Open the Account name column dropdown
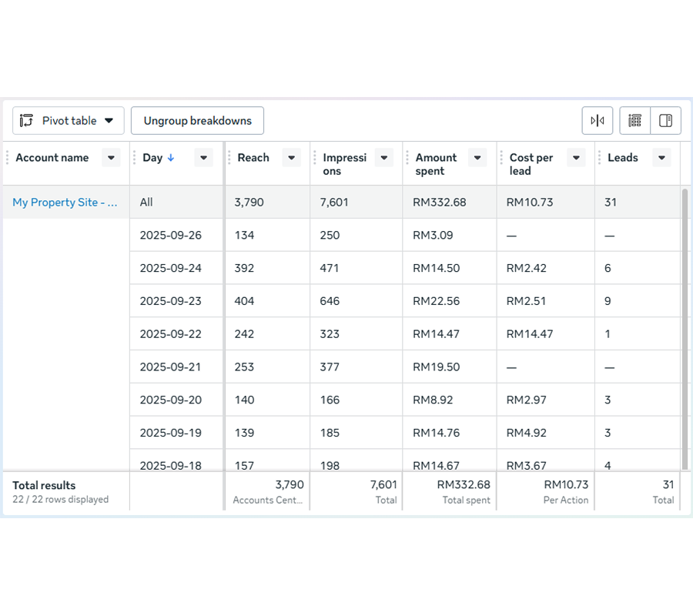The image size is (693, 616). 111,157
